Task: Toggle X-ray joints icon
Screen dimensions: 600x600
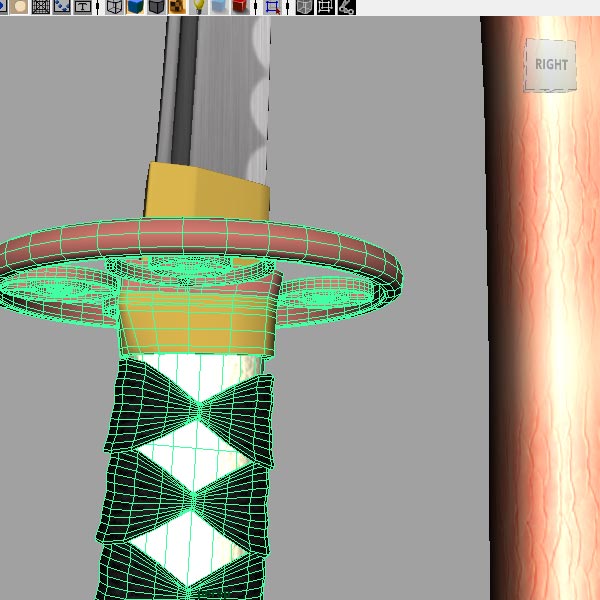Action: tap(346, 7)
